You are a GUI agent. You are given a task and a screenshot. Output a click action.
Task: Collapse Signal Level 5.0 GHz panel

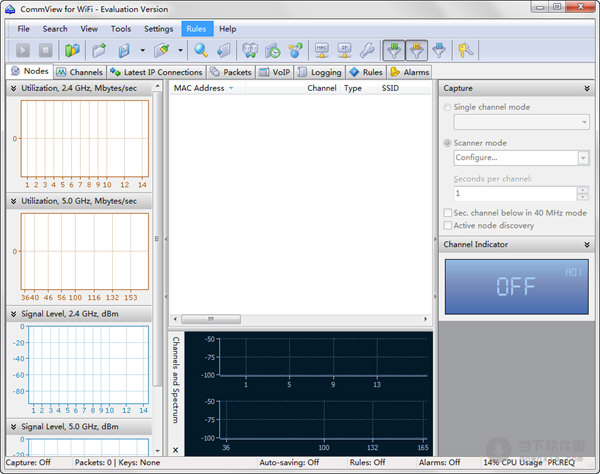[x=13, y=427]
